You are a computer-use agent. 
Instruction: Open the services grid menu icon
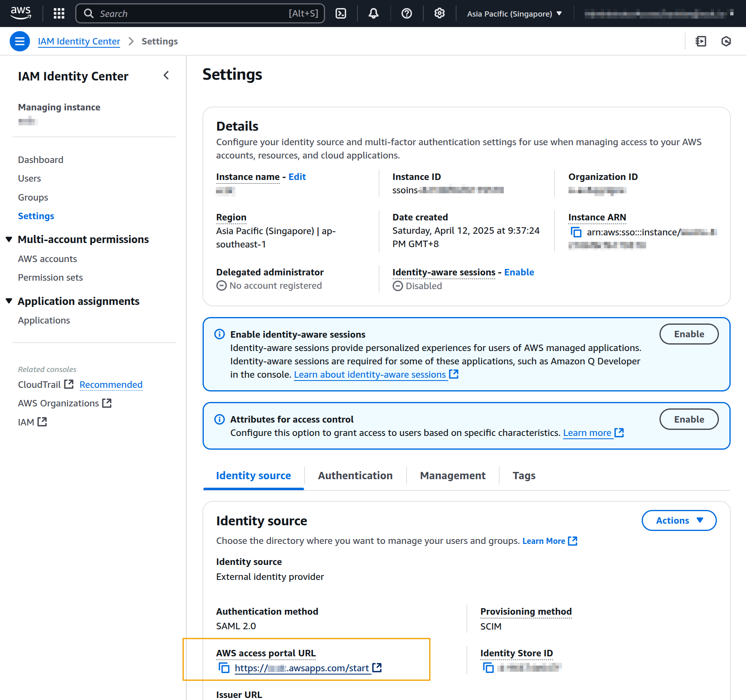59,13
